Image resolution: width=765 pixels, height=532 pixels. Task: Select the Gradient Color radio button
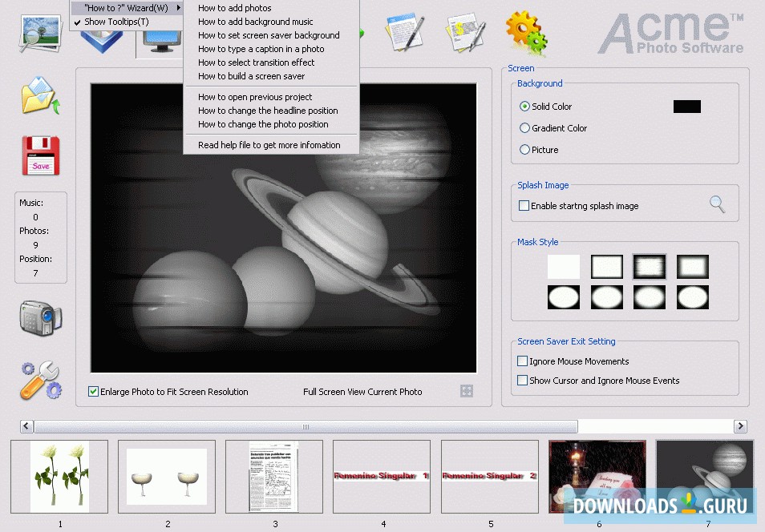(x=524, y=128)
